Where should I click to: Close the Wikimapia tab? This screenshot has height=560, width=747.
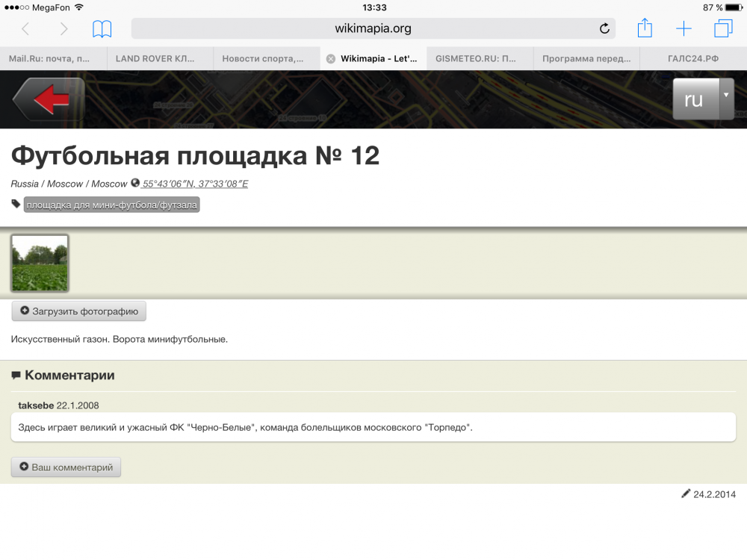[x=331, y=58]
